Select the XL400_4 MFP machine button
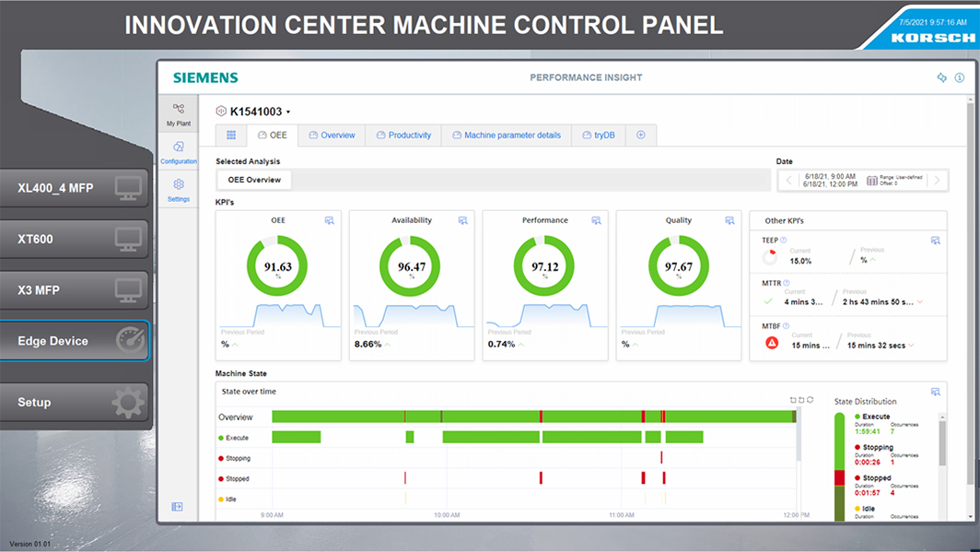 click(x=75, y=188)
